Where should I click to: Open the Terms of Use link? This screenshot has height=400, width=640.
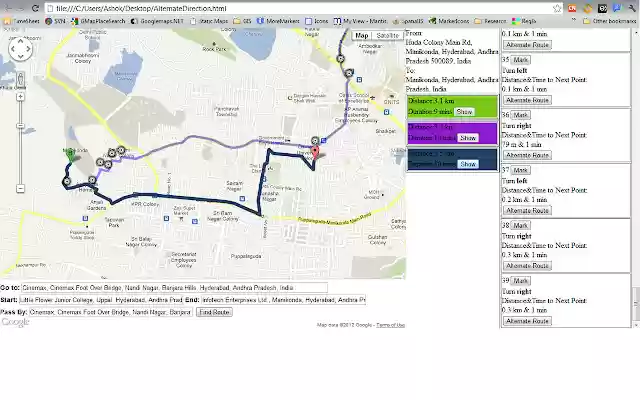(390, 325)
